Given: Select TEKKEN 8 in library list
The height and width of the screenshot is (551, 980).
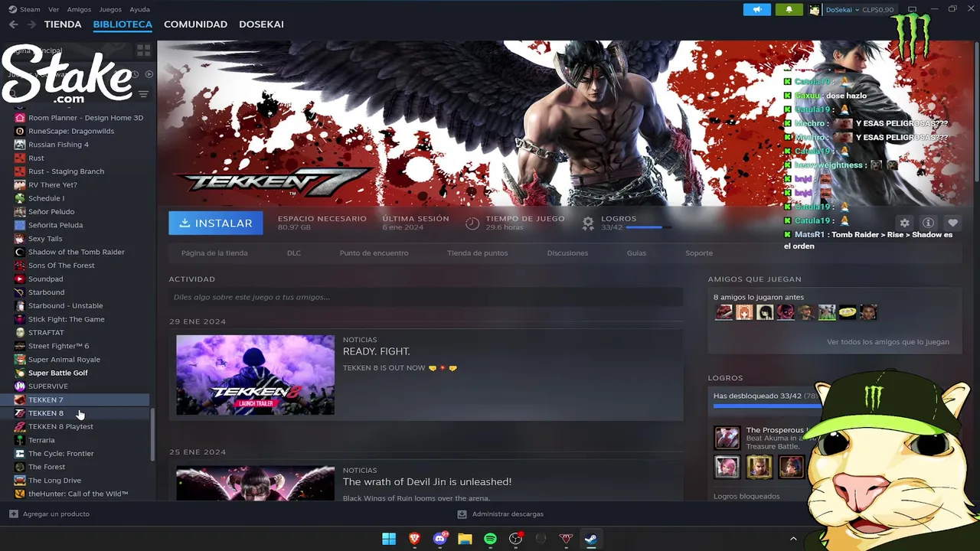Looking at the screenshot, I should tap(75, 413).
